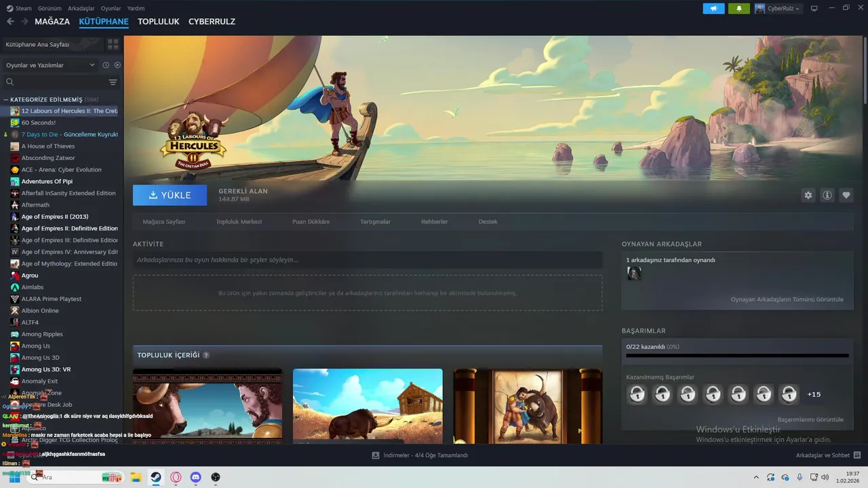Open the display mode monitor icon

click(814, 8)
